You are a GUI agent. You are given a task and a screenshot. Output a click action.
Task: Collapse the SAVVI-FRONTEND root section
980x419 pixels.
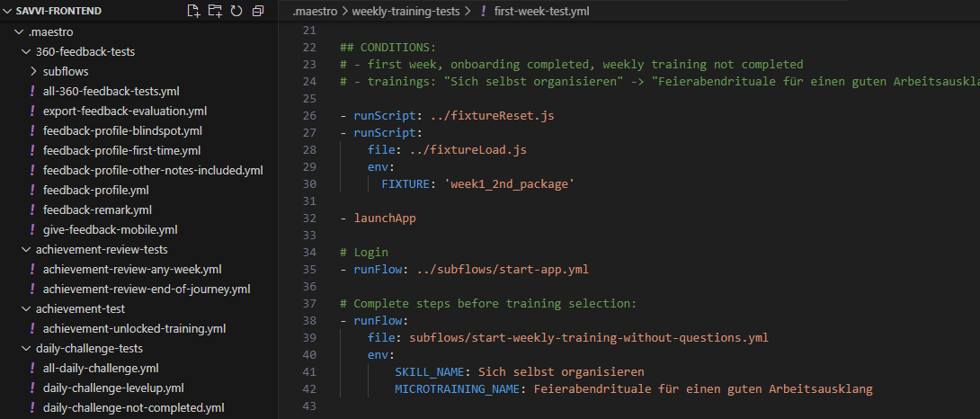pyautogui.click(x=7, y=11)
